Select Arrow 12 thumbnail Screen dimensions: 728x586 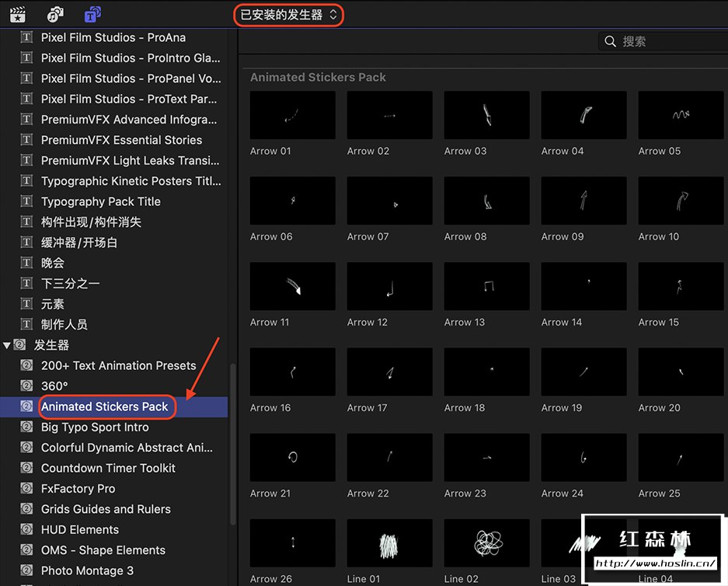(389, 286)
